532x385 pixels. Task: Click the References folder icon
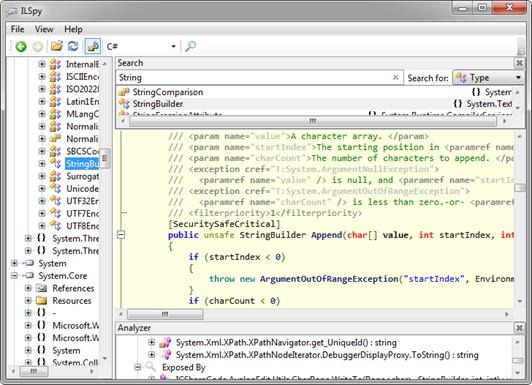coord(41,288)
